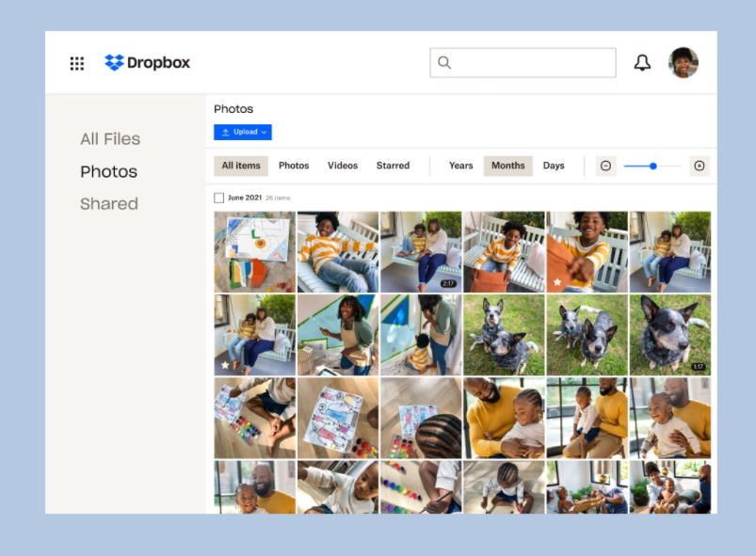Viewport: 756px width, 556px height.
Task: Select the Years grouping option
Action: click(x=459, y=166)
